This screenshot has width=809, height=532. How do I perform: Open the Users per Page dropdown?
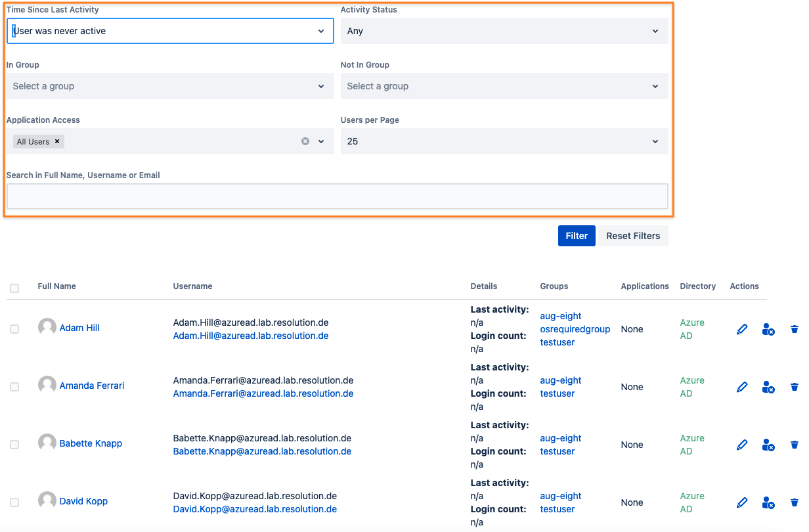point(504,141)
